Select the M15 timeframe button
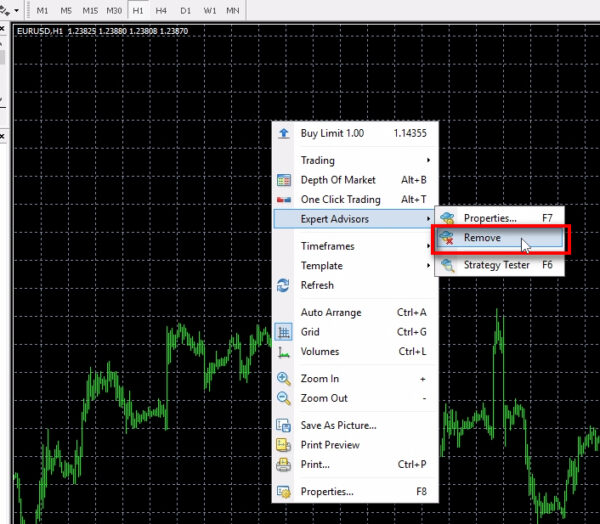600x524 pixels. coord(90,10)
